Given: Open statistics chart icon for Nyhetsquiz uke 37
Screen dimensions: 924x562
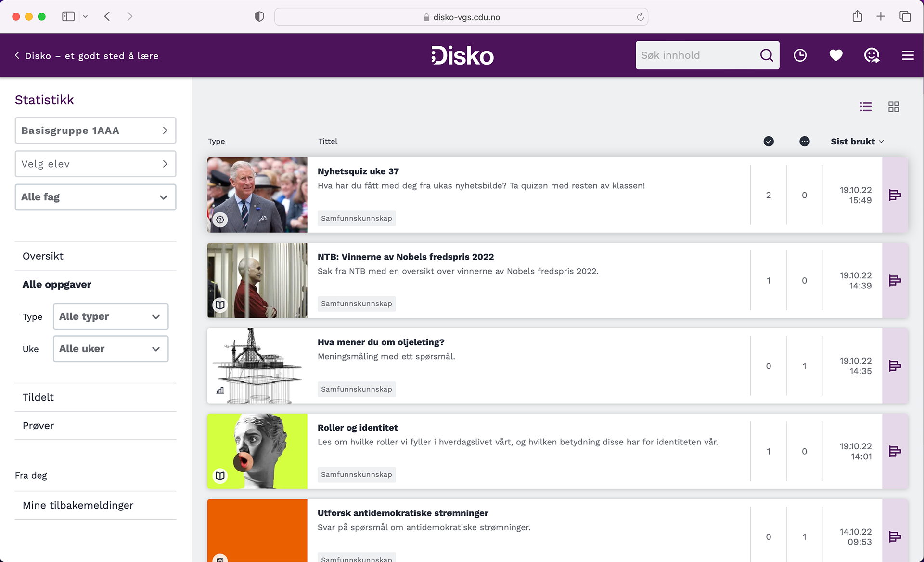Looking at the screenshot, I should pyautogui.click(x=895, y=195).
